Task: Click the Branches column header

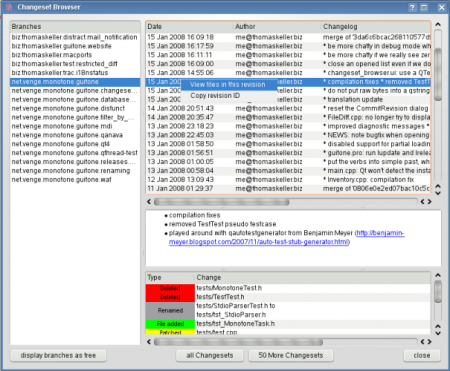Action: coord(75,27)
